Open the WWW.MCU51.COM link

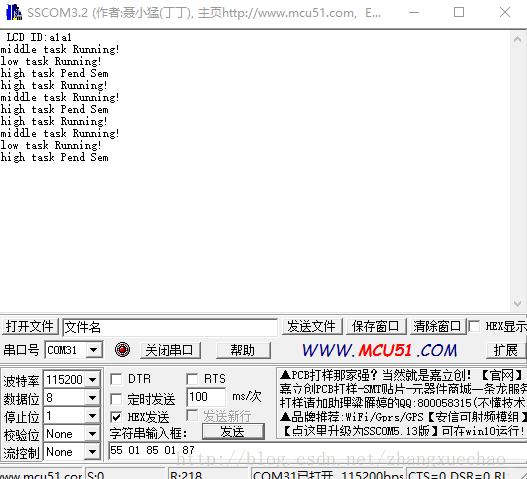point(379,350)
